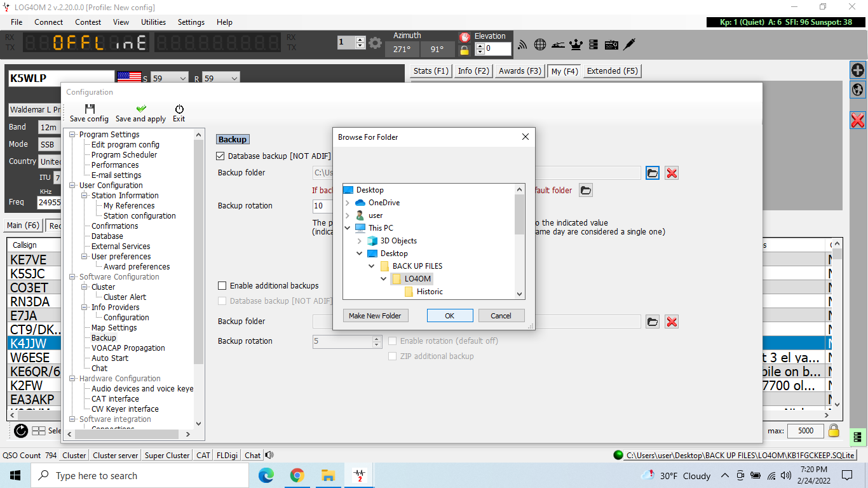This screenshot has height=488, width=868.
Task: Collapse the Cluster tree node
Action: click(x=85, y=287)
